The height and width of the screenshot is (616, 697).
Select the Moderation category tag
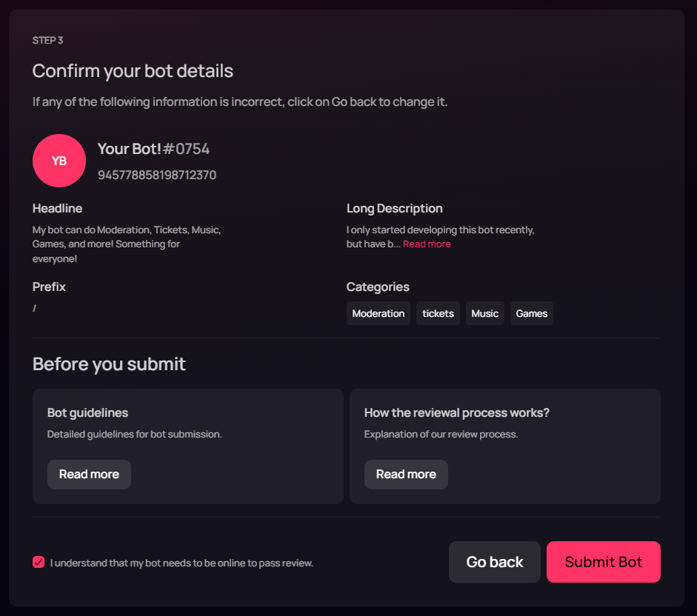[378, 313]
